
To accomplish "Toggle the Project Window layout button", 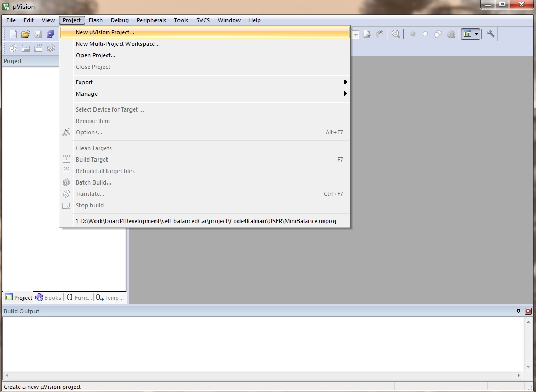I will click(467, 34).
